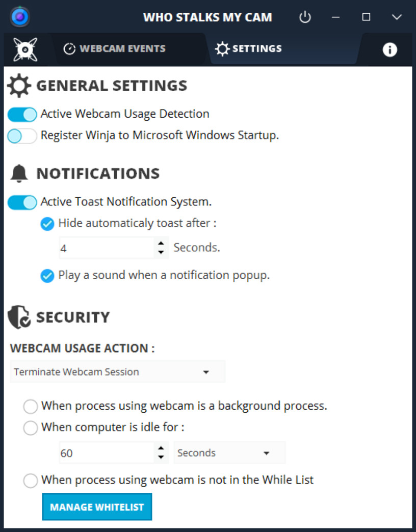416x532 pixels.
Task: Click the Notifications bell icon
Action: click(19, 173)
